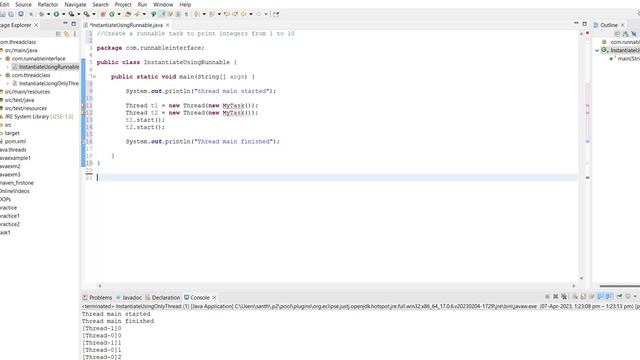Maximize the Package Explorer panel
Image resolution: width=640 pixels, height=360 pixels.
pyautogui.click(x=73, y=24)
